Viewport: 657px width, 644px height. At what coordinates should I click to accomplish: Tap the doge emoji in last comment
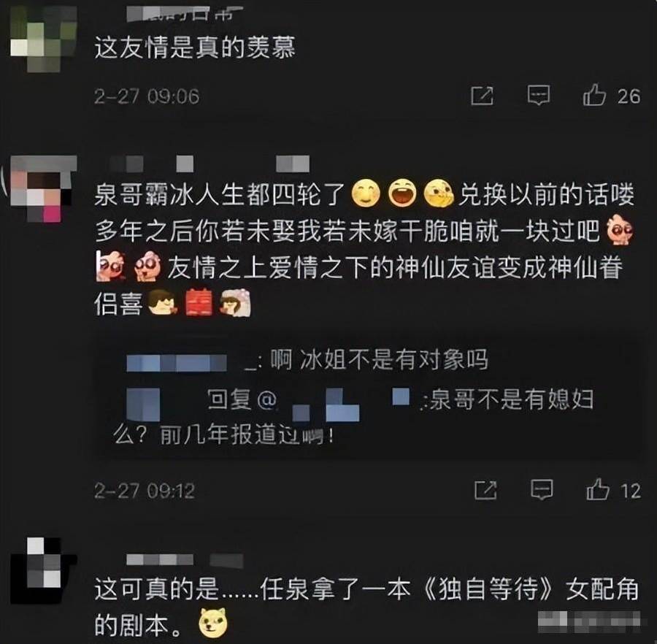[213, 621]
